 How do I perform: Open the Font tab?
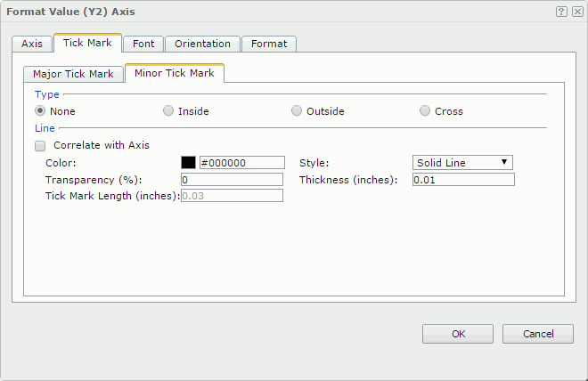click(143, 44)
